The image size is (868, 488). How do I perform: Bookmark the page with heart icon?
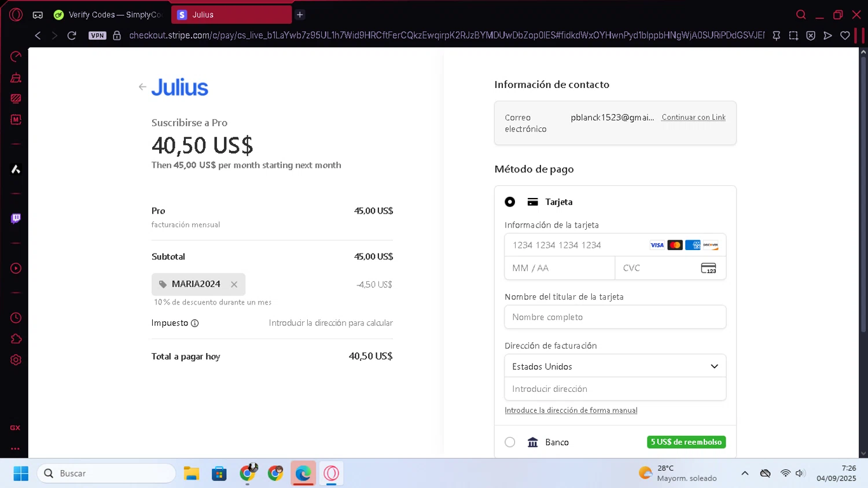(x=845, y=35)
